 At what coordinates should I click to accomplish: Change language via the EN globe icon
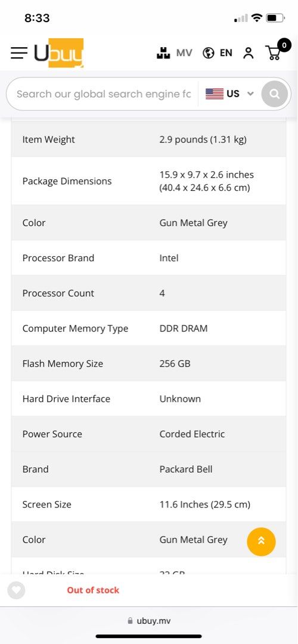click(218, 52)
